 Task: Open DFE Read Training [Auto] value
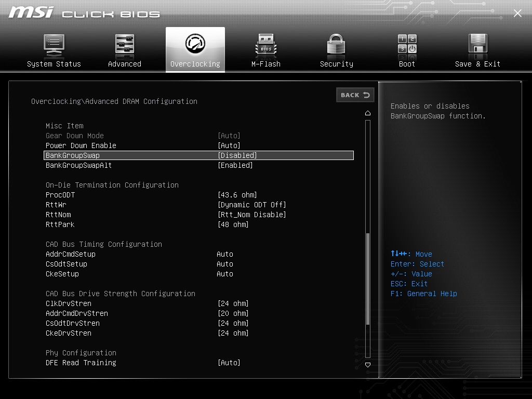coord(229,363)
